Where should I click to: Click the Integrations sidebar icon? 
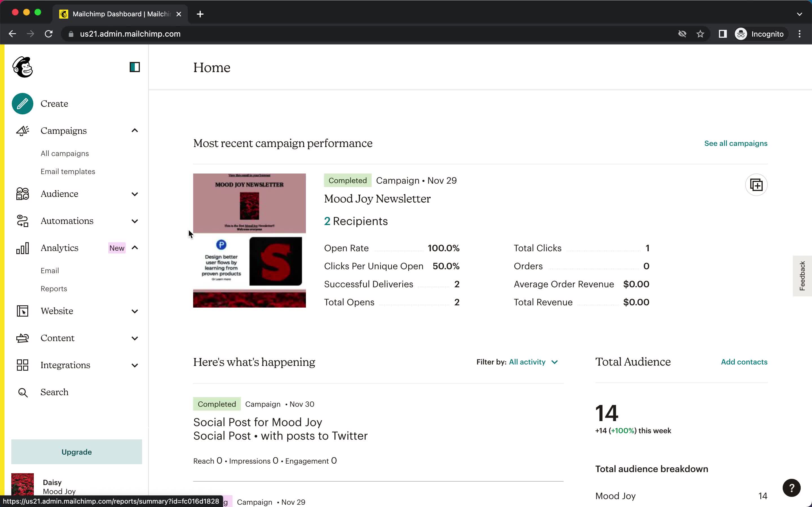[22, 364]
